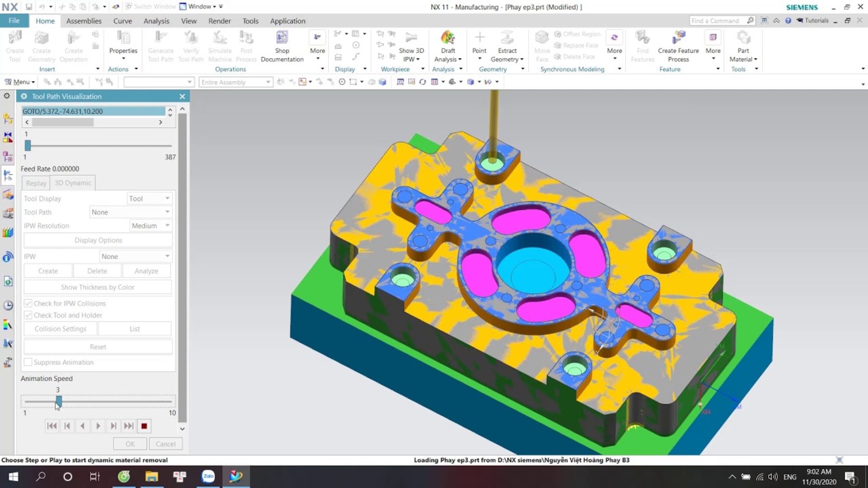Open the File tab
Screen dimensions: 868x488
[14, 20]
